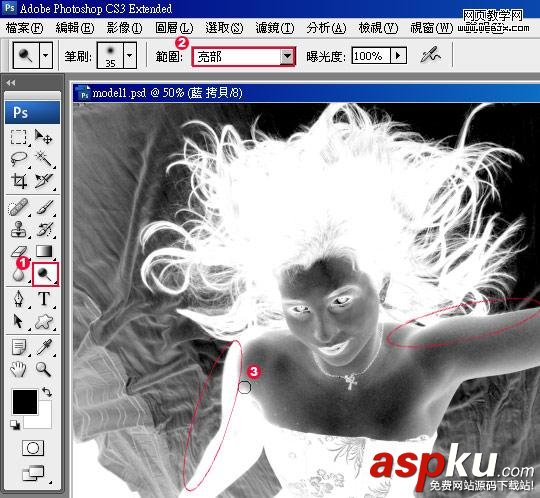This screenshot has width=540, height=498.
Task: Collapse the toolbox with double arrows
Action: [11, 83]
